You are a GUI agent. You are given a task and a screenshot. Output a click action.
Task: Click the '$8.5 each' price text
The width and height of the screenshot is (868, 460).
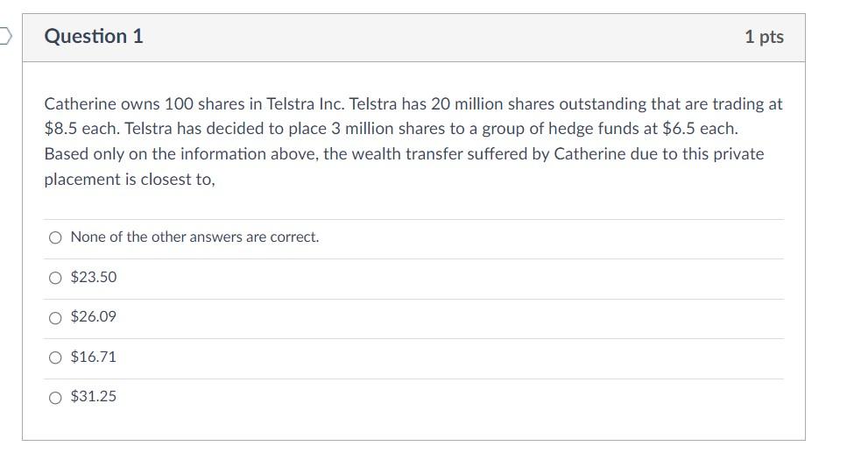coord(81,129)
